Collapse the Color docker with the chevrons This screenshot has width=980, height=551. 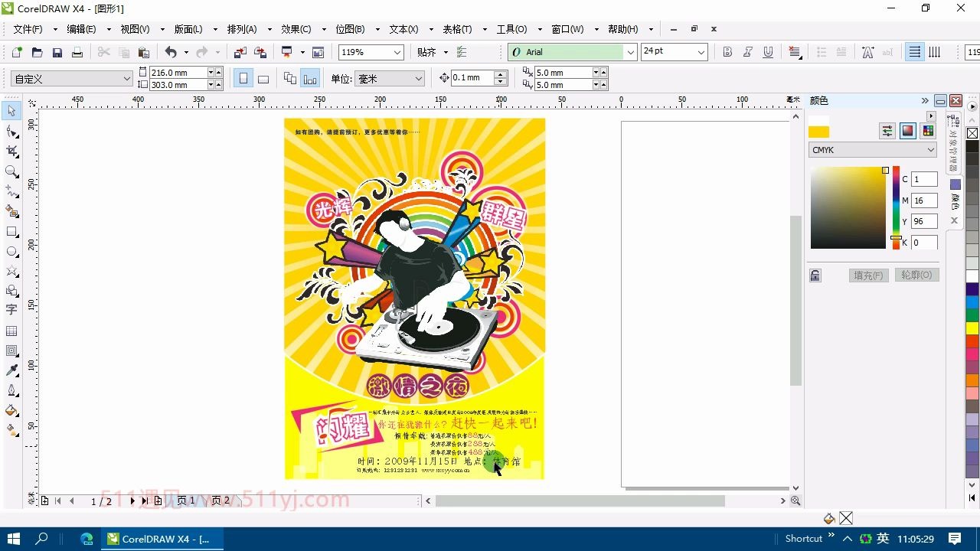click(925, 100)
